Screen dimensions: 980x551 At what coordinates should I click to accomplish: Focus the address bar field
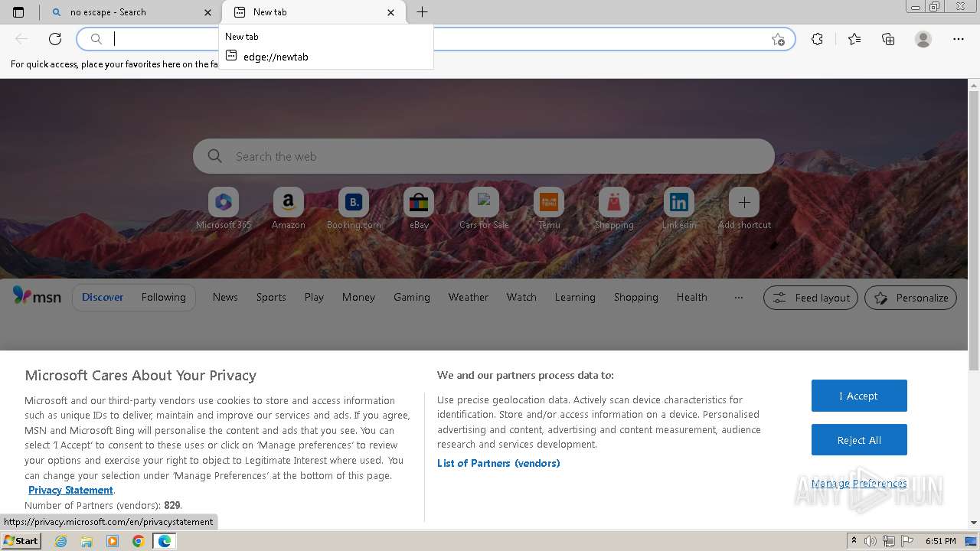pos(436,39)
